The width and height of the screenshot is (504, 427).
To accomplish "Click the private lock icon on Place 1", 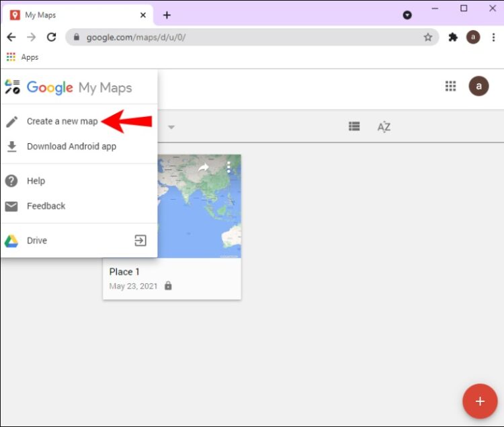I will pos(168,286).
